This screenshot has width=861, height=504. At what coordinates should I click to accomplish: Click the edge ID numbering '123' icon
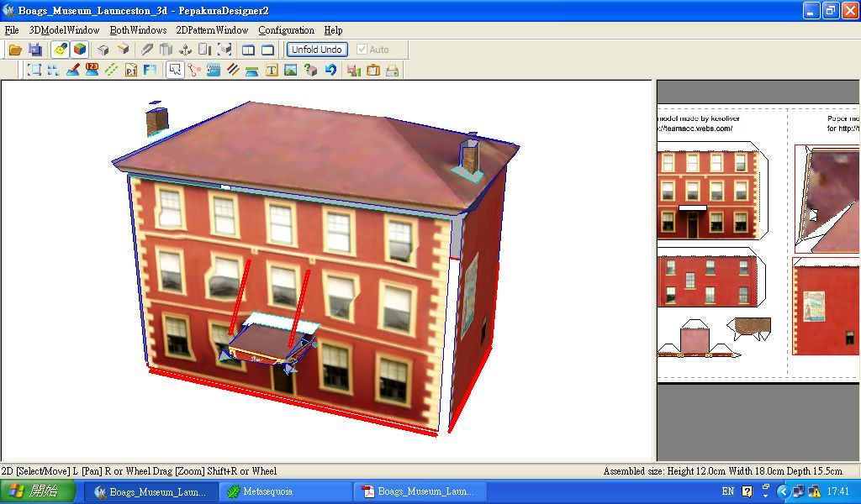92,71
